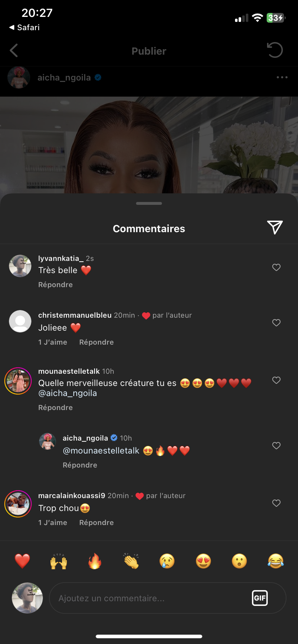This screenshot has width=298, height=644.
Task: Tap the red heart quick reaction emoji
Action: (x=22, y=561)
